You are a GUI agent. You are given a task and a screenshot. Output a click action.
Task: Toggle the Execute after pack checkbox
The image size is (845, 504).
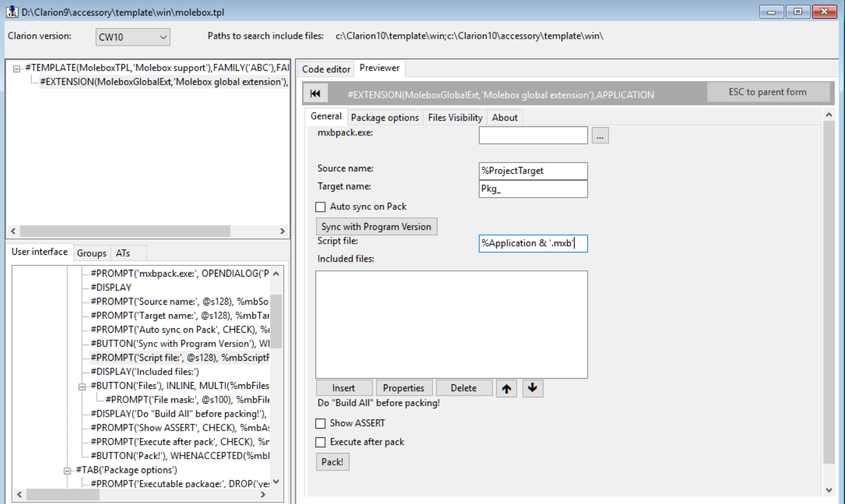point(321,442)
